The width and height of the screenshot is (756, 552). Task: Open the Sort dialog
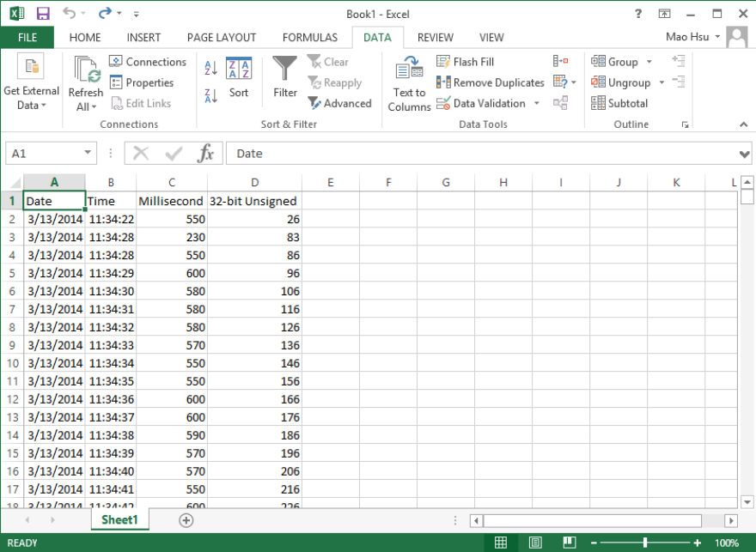click(239, 77)
